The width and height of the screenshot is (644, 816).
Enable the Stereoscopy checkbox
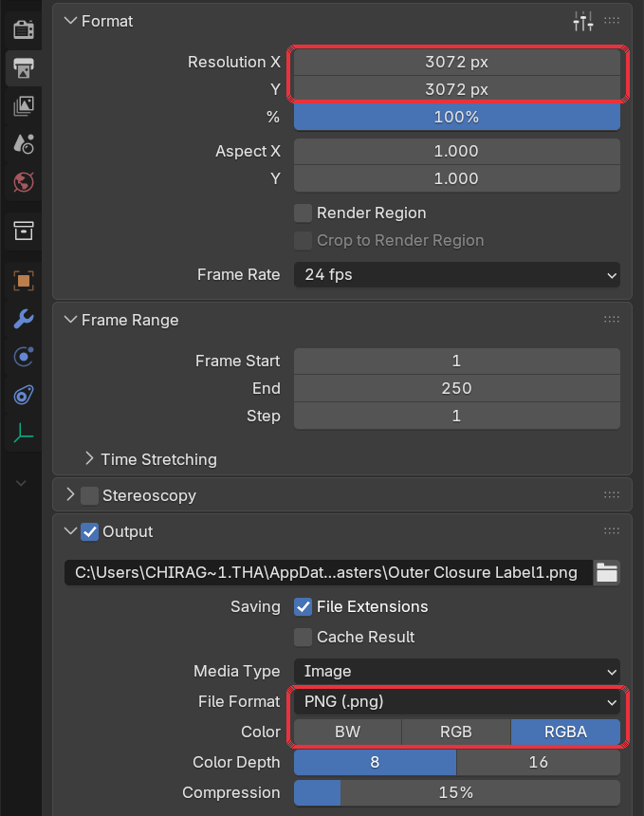click(x=89, y=495)
